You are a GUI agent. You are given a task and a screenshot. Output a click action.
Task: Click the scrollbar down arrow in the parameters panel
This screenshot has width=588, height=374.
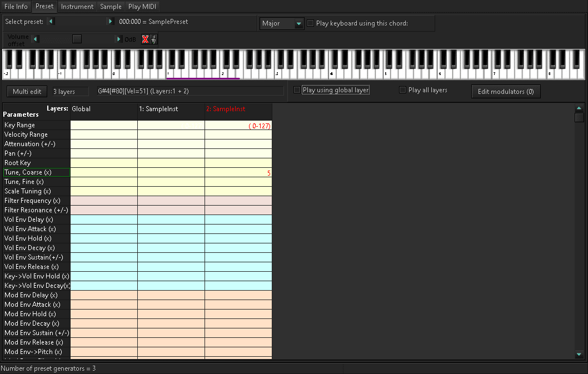pos(579,354)
